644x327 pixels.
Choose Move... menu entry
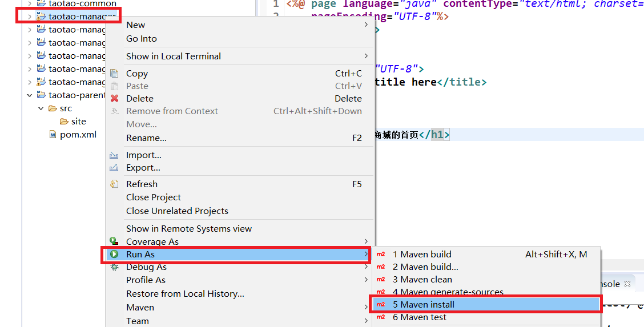[141, 124]
